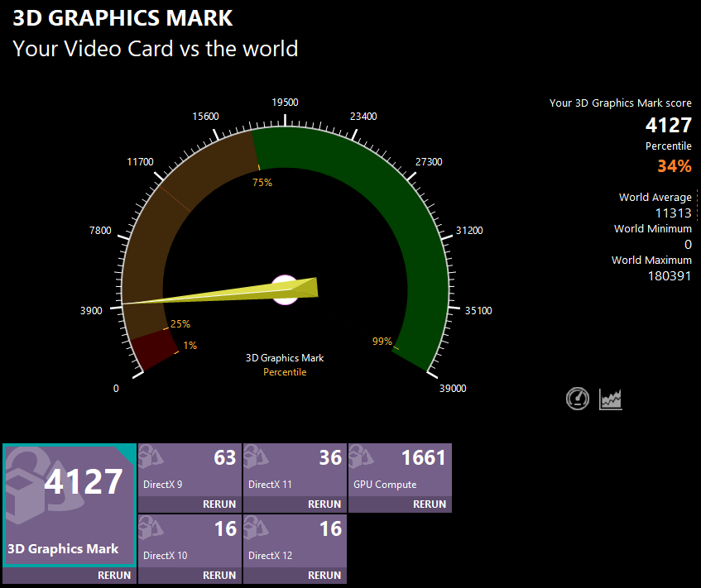Select the GPU Compute score of 1661
701x588 pixels.
click(x=423, y=457)
